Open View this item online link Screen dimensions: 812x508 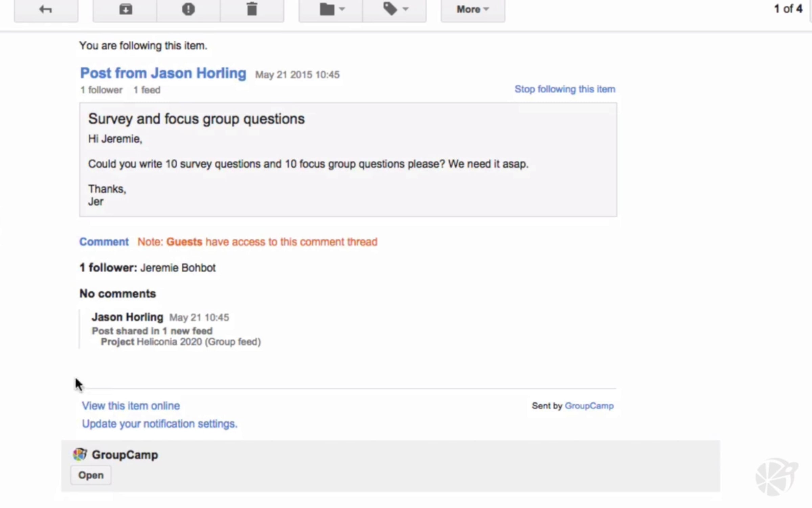point(131,406)
